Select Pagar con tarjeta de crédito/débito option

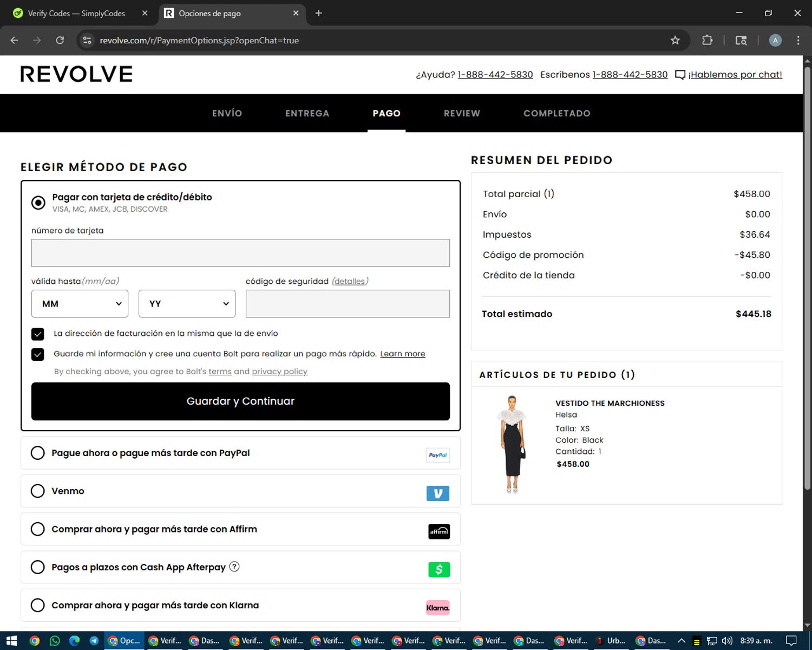tap(38, 203)
